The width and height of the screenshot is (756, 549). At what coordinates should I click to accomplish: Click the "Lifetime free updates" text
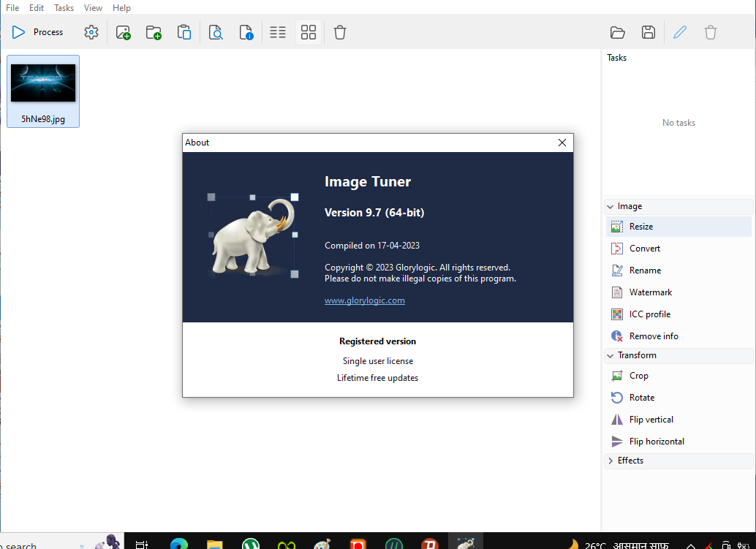(x=377, y=378)
